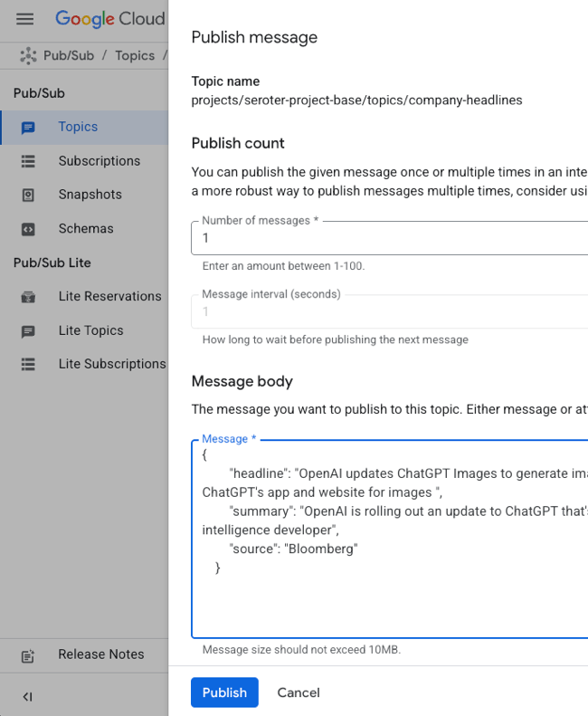Click the Pub/Sub breadcrumb link
The height and width of the screenshot is (716, 588).
[69, 56]
